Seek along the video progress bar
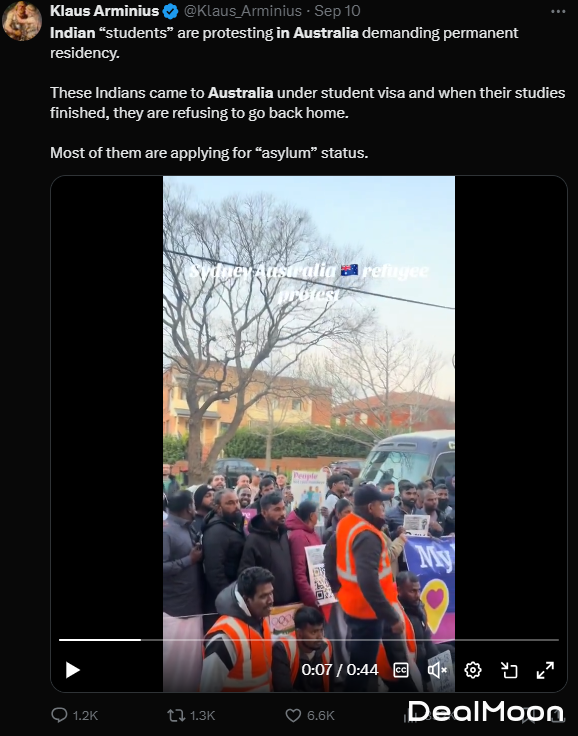 (x=308, y=640)
